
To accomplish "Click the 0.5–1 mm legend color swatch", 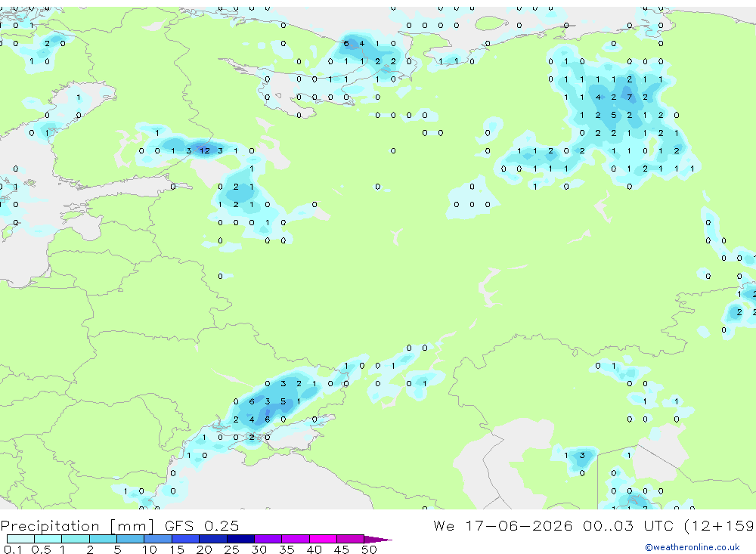I will pyautogui.click(x=48, y=539).
